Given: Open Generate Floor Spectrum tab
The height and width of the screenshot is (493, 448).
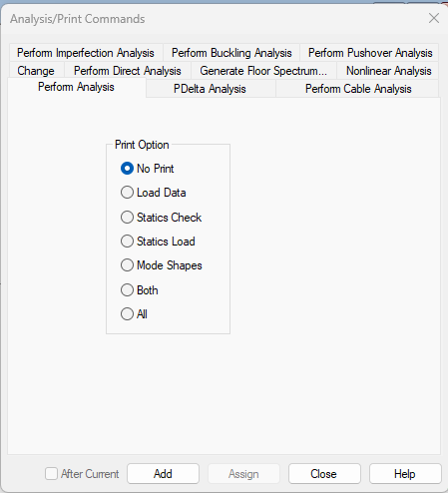Looking at the screenshot, I should [263, 71].
